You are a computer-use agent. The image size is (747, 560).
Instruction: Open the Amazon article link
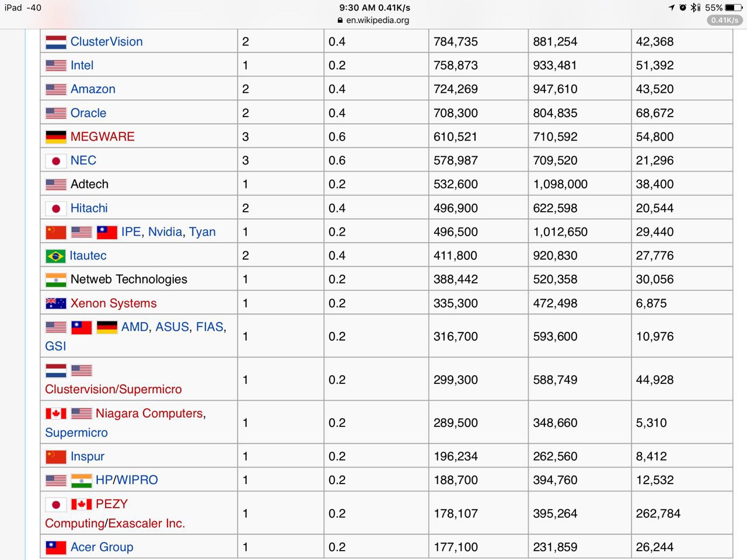93,89
